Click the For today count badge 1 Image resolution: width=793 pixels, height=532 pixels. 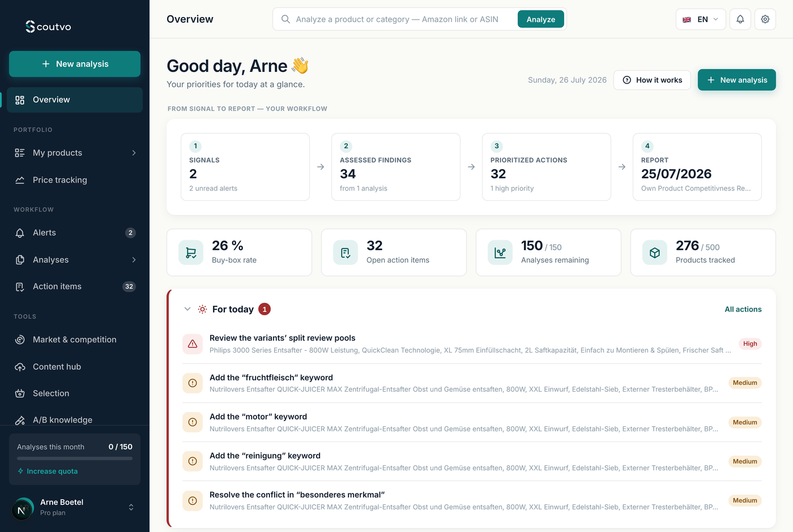pos(265,309)
